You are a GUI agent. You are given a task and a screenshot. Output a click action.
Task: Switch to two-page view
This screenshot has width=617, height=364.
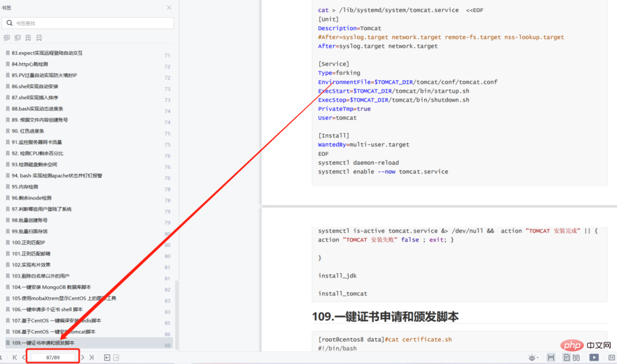pos(576,357)
